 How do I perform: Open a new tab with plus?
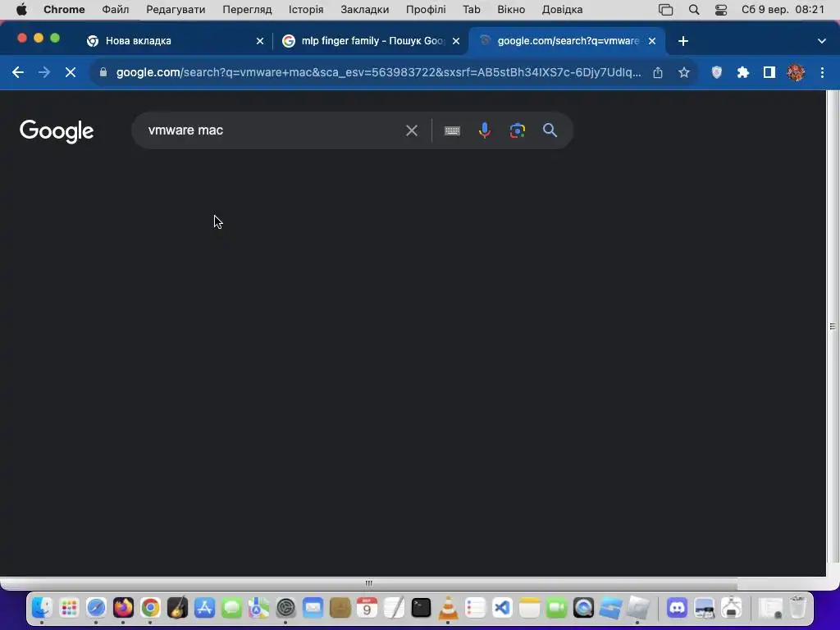(x=683, y=41)
